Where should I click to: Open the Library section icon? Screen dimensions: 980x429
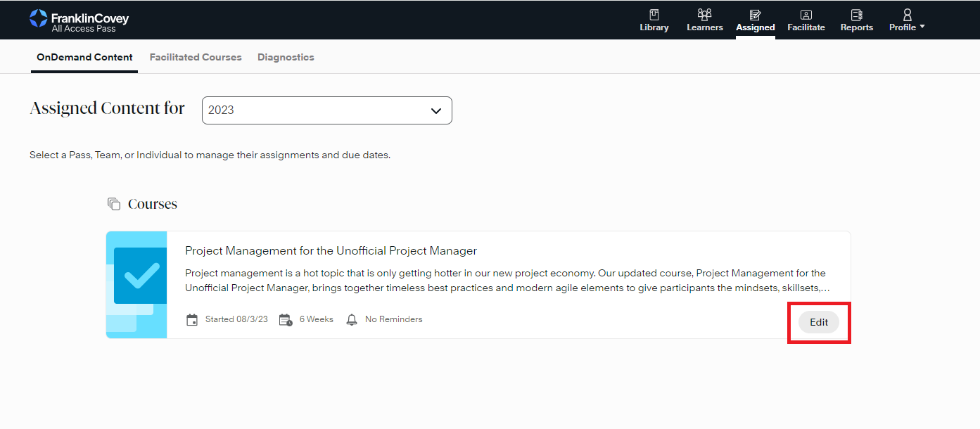[x=654, y=15]
